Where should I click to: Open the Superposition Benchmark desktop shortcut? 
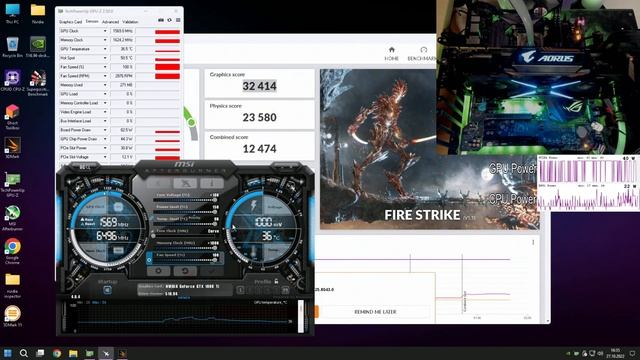point(38,83)
